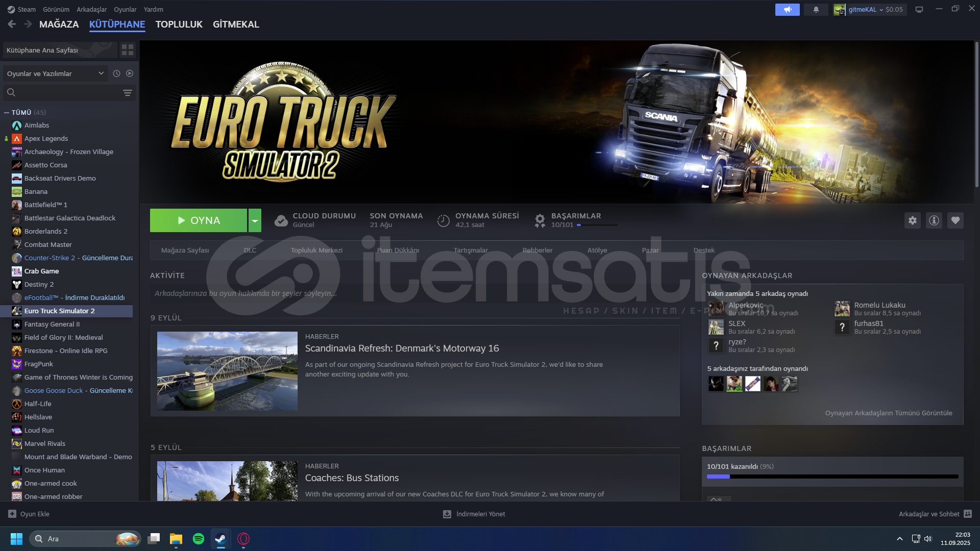980x551 pixels.
Task: Switch library to grid collections view
Action: [x=127, y=50]
